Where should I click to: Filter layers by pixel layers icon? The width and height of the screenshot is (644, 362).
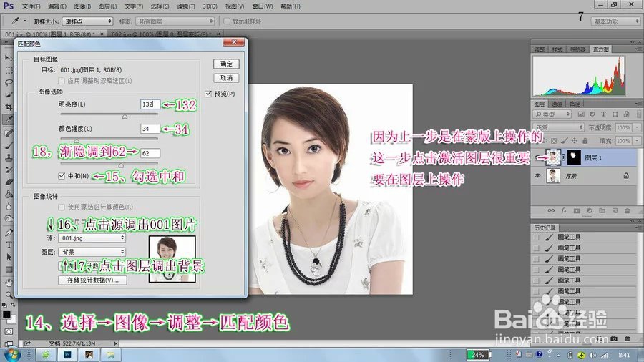point(581,114)
